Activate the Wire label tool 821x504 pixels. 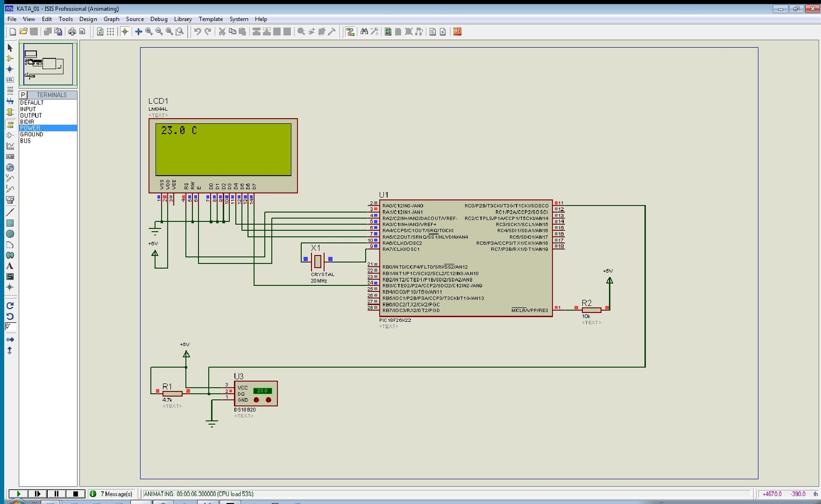[x=9, y=80]
